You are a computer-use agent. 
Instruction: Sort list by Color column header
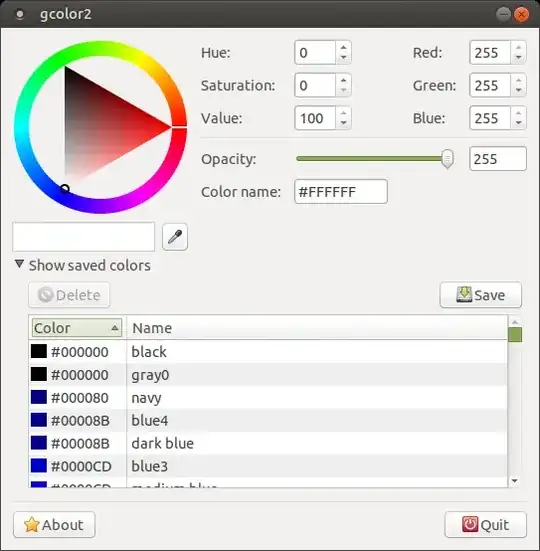pyautogui.click(x=77, y=328)
